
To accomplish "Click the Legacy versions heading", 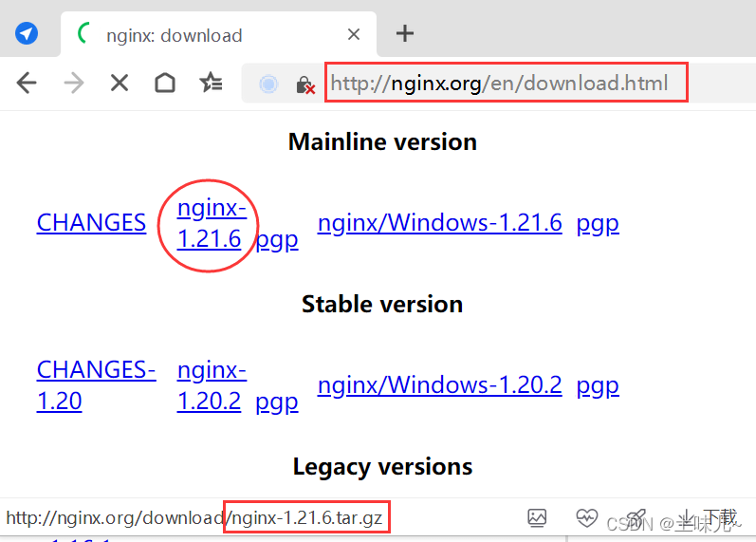I will click(382, 467).
